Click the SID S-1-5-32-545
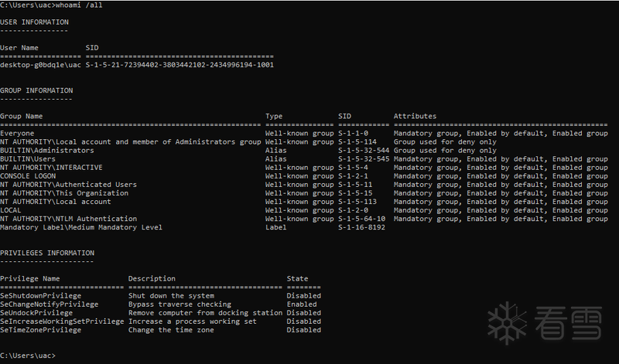 click(364, 159)
